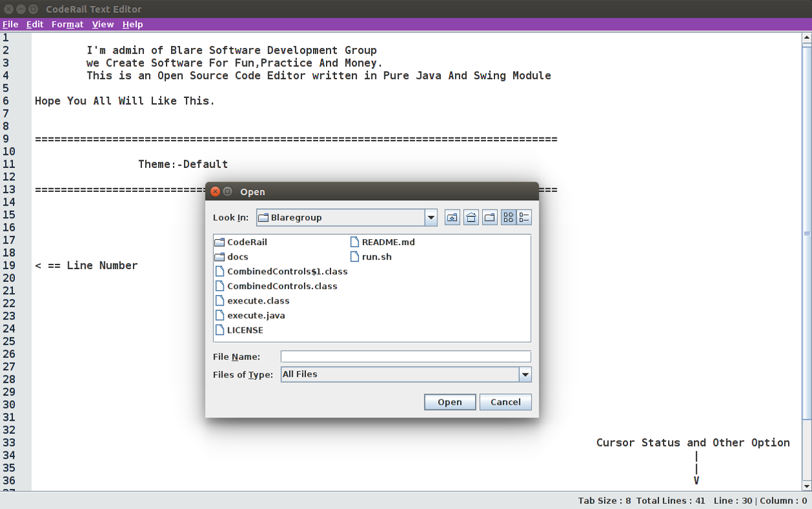Expand the Files of Type dropdown arrow

[525, 375]
